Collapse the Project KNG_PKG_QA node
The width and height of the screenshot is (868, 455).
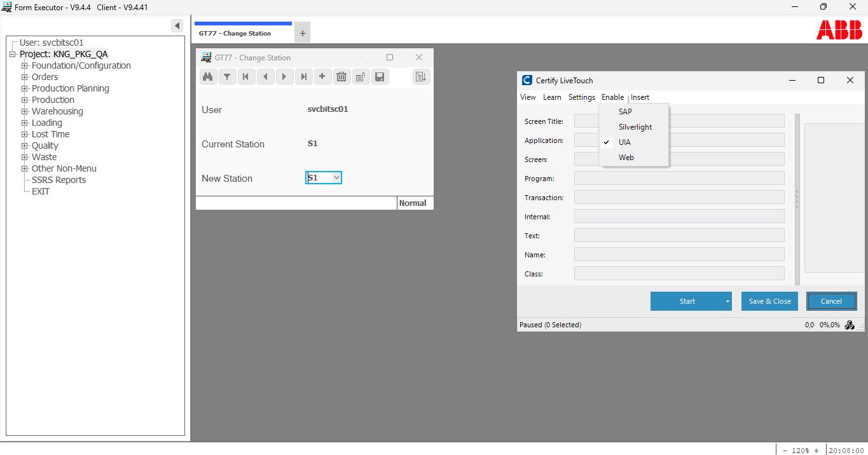click(12, 53)
